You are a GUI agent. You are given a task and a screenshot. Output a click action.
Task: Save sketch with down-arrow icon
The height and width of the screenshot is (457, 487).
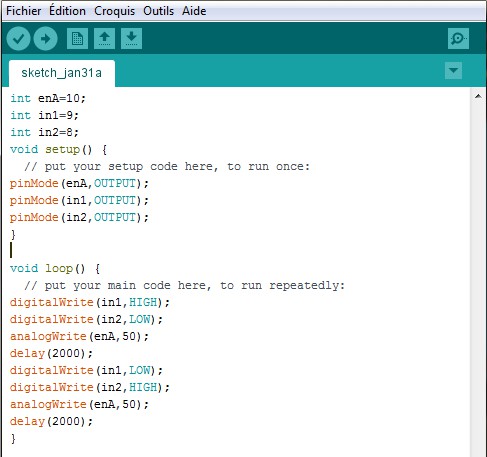(131, 39)
